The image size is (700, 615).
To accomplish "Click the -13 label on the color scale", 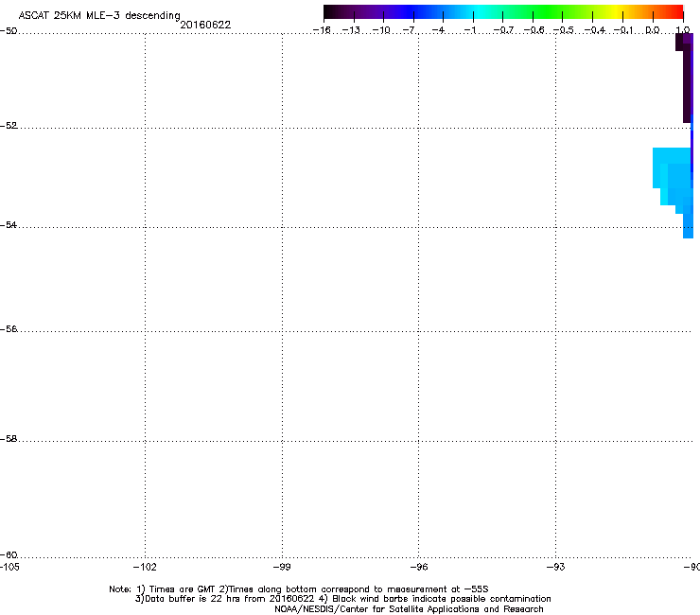I will click(351, 30).
